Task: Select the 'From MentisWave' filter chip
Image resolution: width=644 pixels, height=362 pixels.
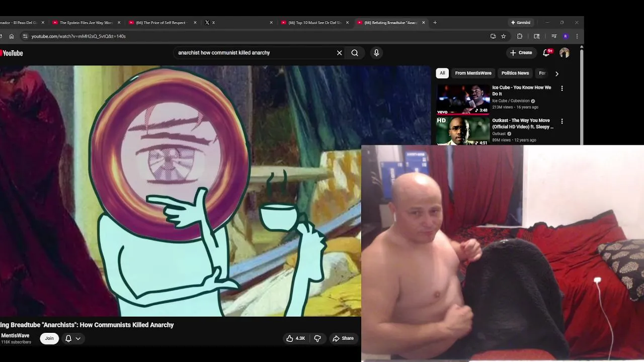Action: (473, 73)
